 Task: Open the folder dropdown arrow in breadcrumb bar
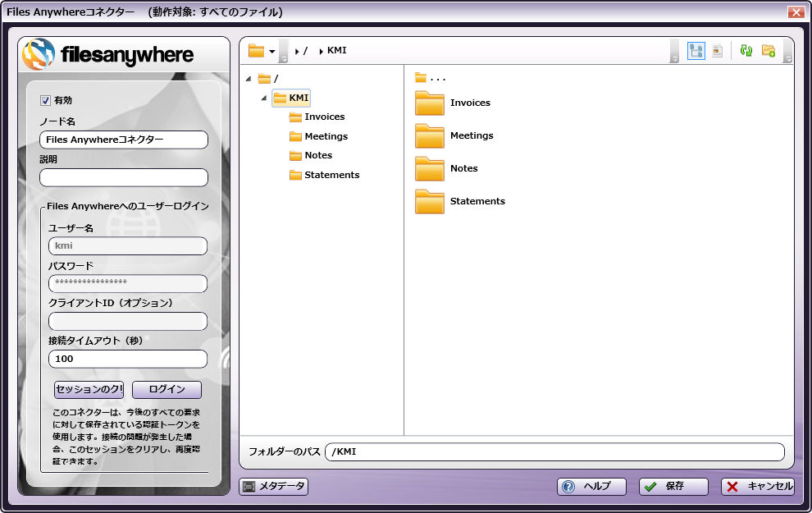[x=271, y=51]
